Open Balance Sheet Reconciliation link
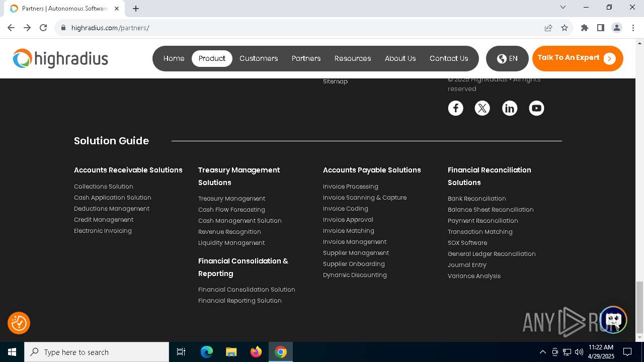644x362 pixels. point(491,210)
